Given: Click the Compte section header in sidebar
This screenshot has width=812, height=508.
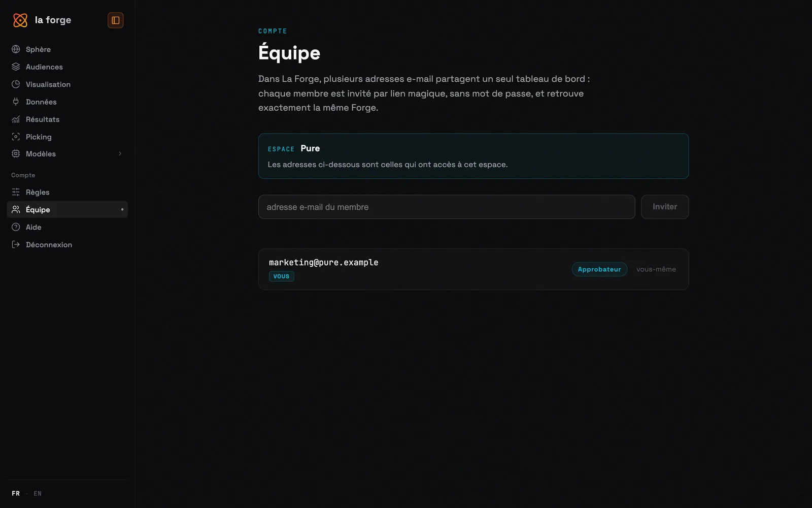Looking at the screenshot, I should click(23, 175).
